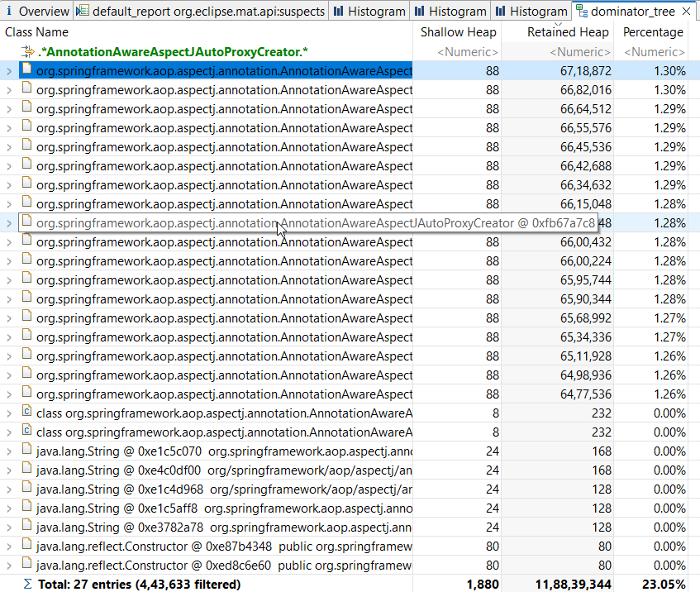The image size is (700, 592).
Task: Click the object icon of java.lang.String @ 0xe3782a78
Action: coord(27,528)
